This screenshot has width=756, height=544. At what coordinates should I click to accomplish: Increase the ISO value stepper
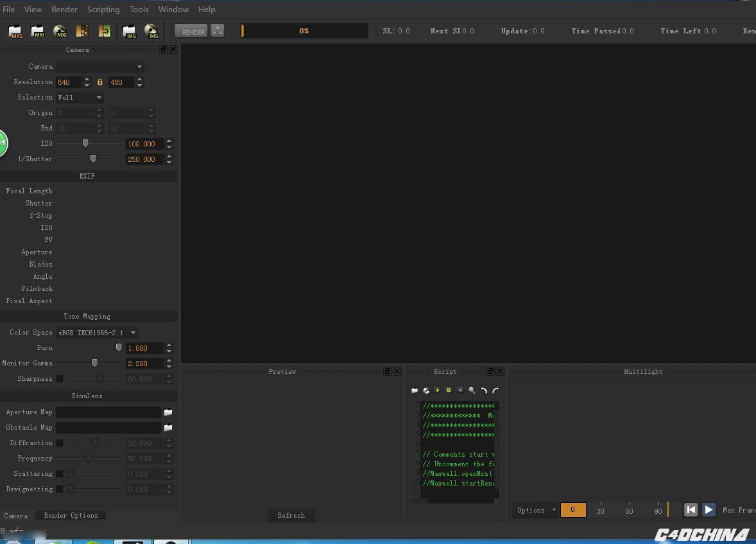pos(169,141)
